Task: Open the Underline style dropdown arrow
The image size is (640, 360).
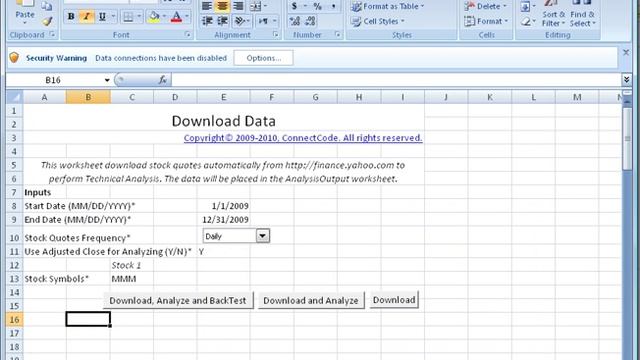Action: pos(113,17)
